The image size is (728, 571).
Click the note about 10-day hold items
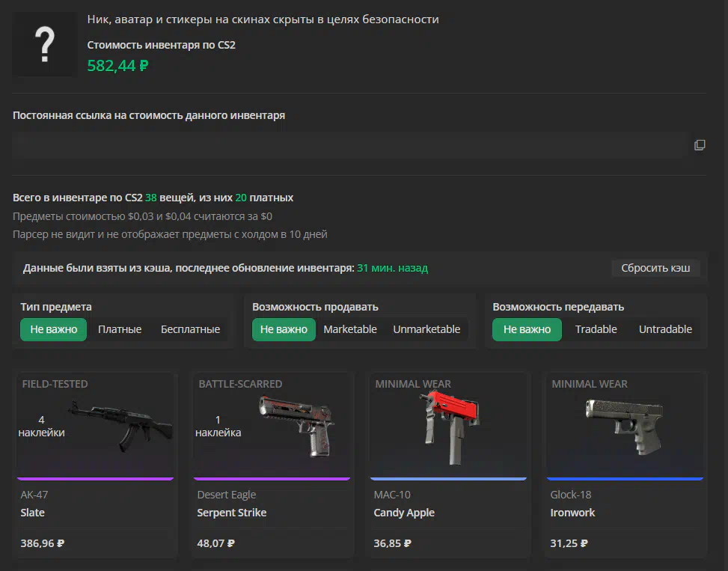(170, 234)
